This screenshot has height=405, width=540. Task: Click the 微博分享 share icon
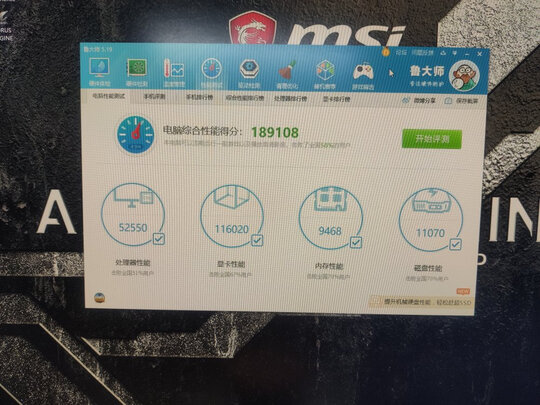tap(406, 101)
